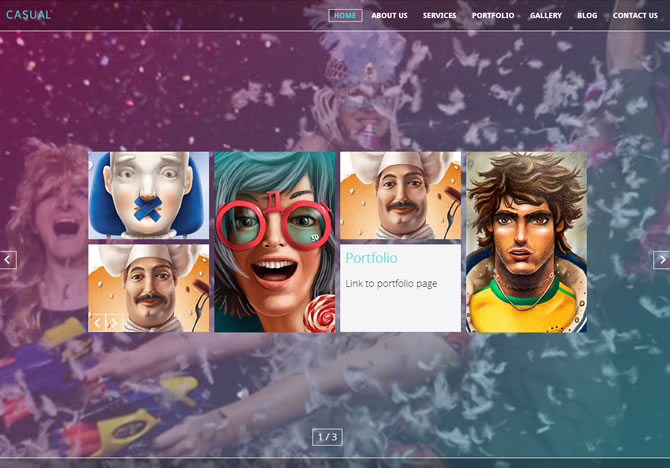Follow the 'Link to portfolio page' text

(x=391, y=284)
